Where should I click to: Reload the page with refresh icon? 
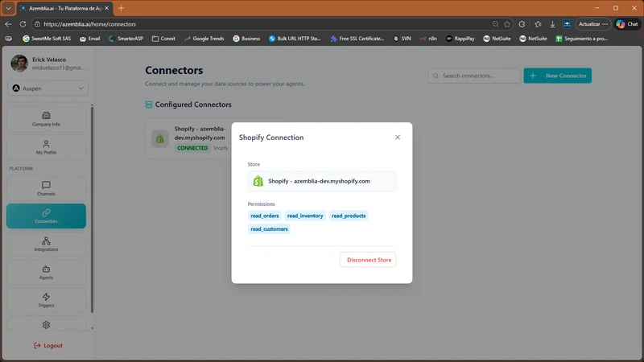tap(23, 24)
